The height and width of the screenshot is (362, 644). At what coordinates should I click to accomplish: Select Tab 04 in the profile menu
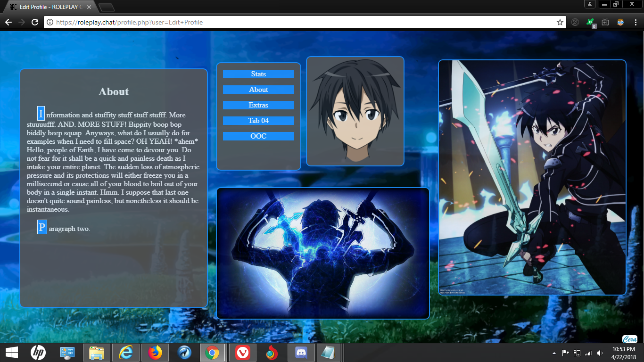tap(258, 121)
